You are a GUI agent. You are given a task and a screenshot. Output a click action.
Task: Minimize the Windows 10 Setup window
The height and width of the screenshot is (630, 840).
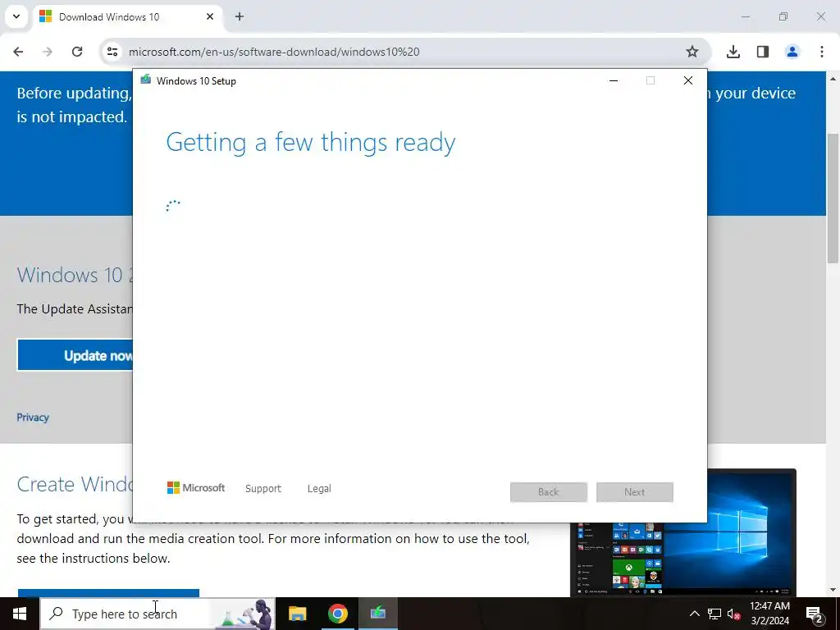click(614, 80)
